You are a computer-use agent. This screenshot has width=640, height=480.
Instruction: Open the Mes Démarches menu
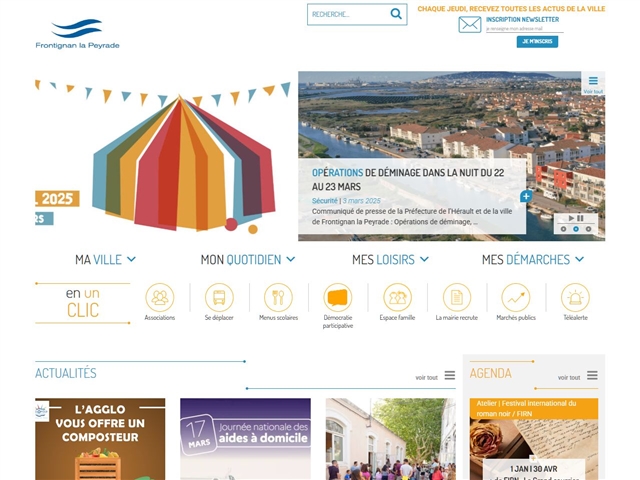click(x=533, y=260)
